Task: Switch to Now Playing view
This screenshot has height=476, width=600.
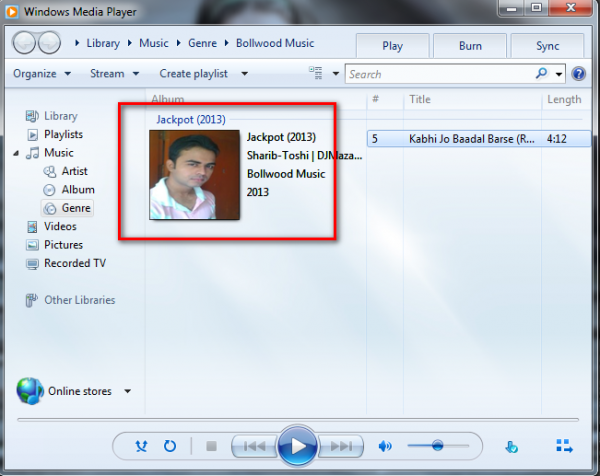Action: coord(564,446)
